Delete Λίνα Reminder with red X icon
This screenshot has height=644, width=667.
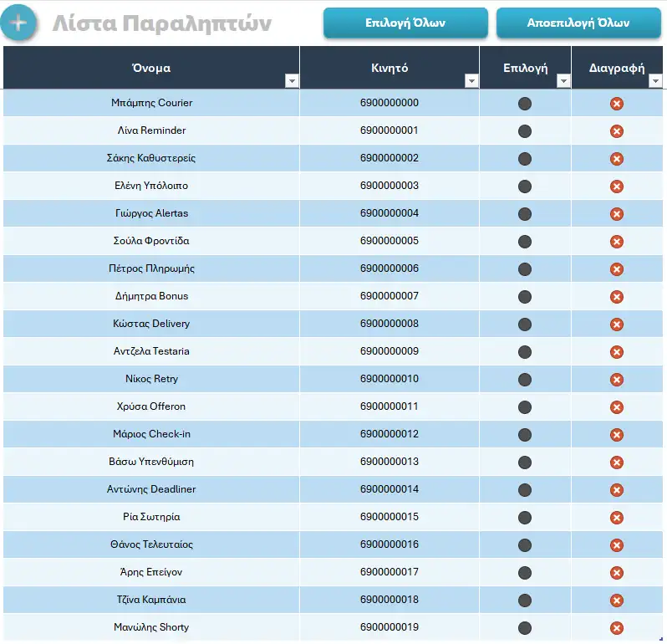[616, 131]
